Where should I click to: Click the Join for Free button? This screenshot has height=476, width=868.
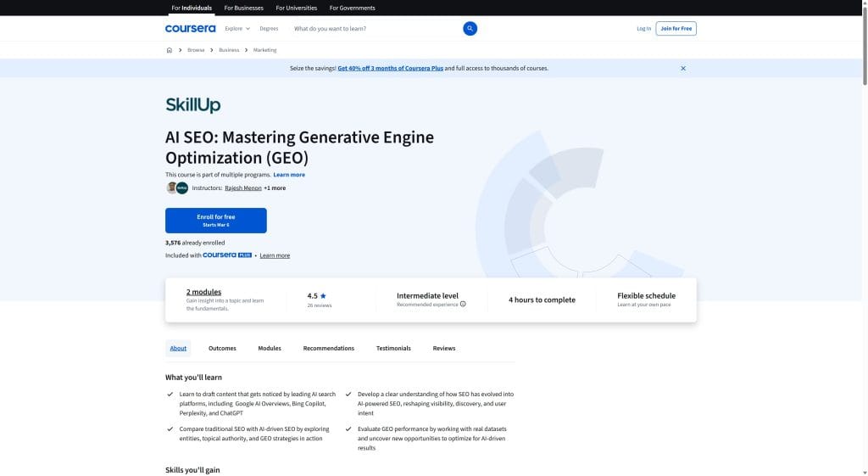(x=676, y=28)
